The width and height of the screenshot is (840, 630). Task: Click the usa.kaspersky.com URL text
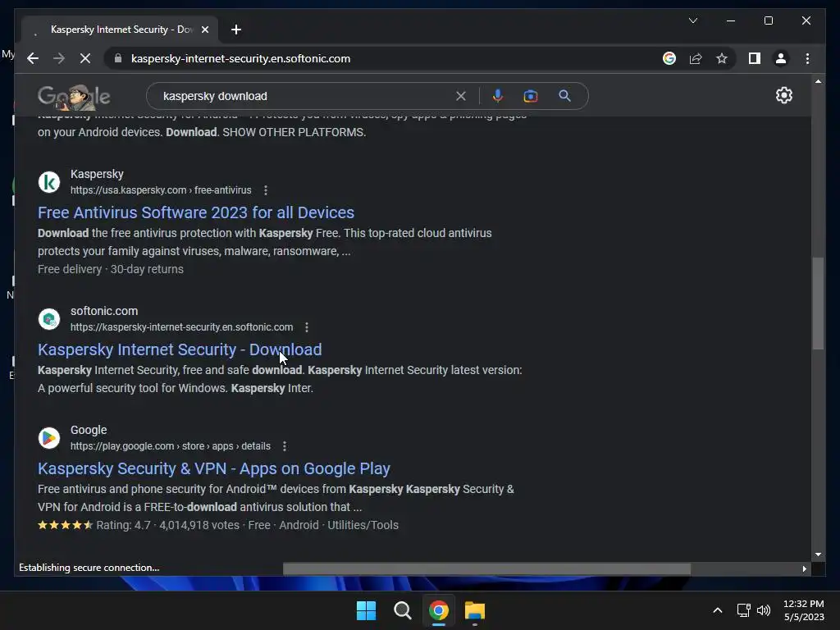pyautogui.click(x=161, y=190)
